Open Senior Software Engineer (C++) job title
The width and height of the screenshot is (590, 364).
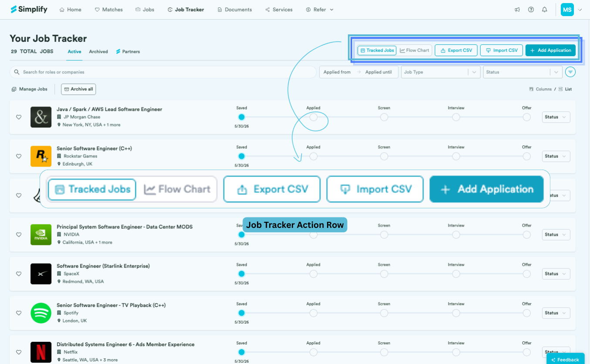pyautogui.click(x=94, y=148)
